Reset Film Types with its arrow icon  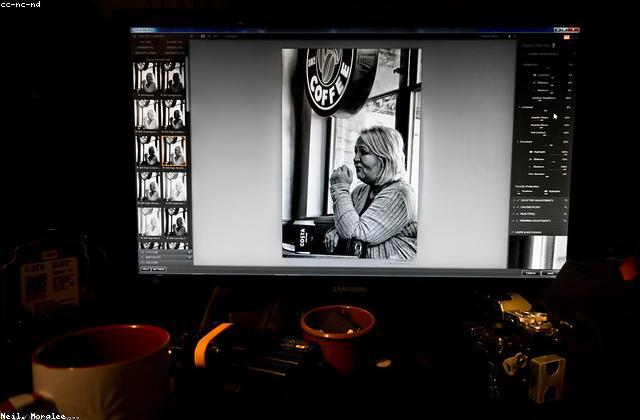[565, 214]
